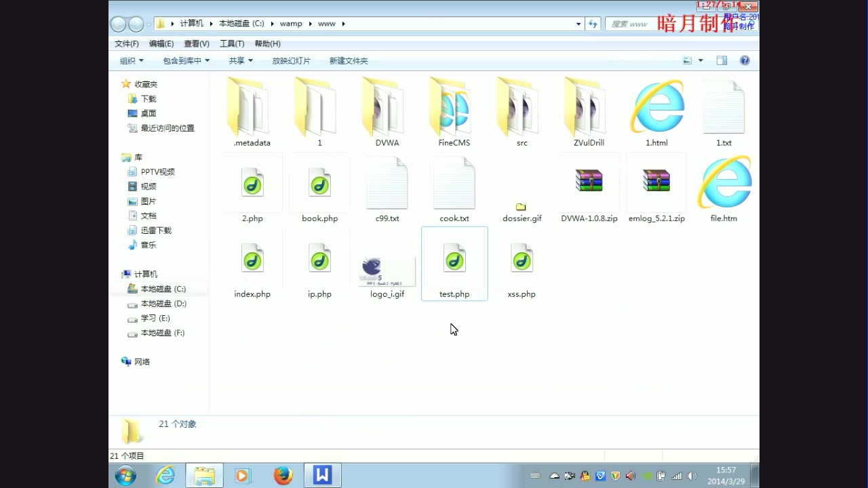Select 桌面 in favorites
868x488 pixels.
click(x=148, y=113)
